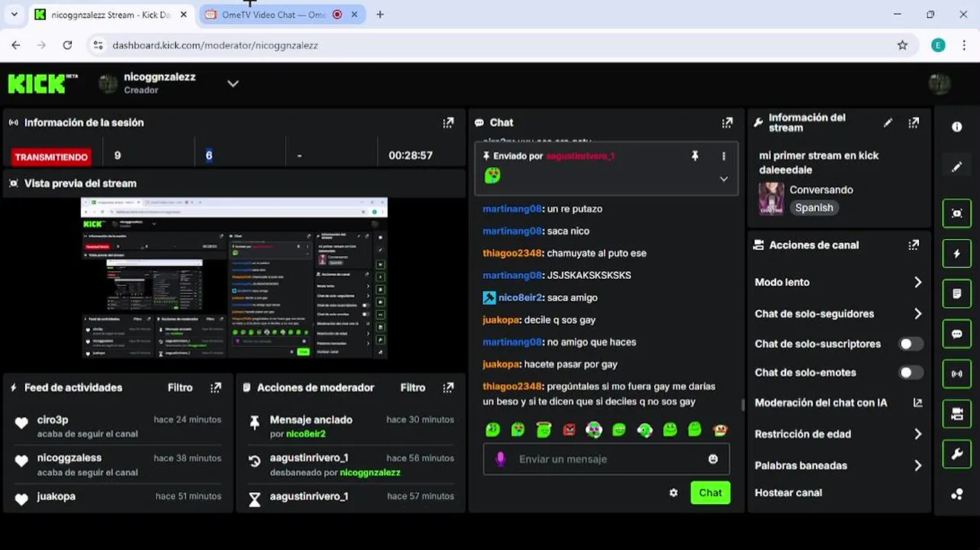
Task: Click ciro3p in the activity feed
Action: 53,419
